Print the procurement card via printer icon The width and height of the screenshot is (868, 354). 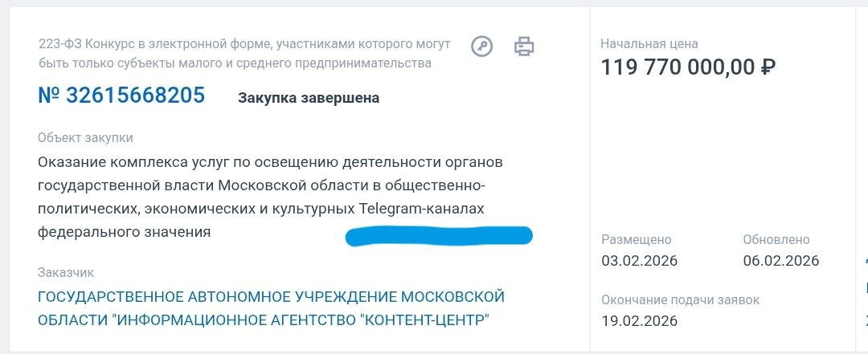524,47
